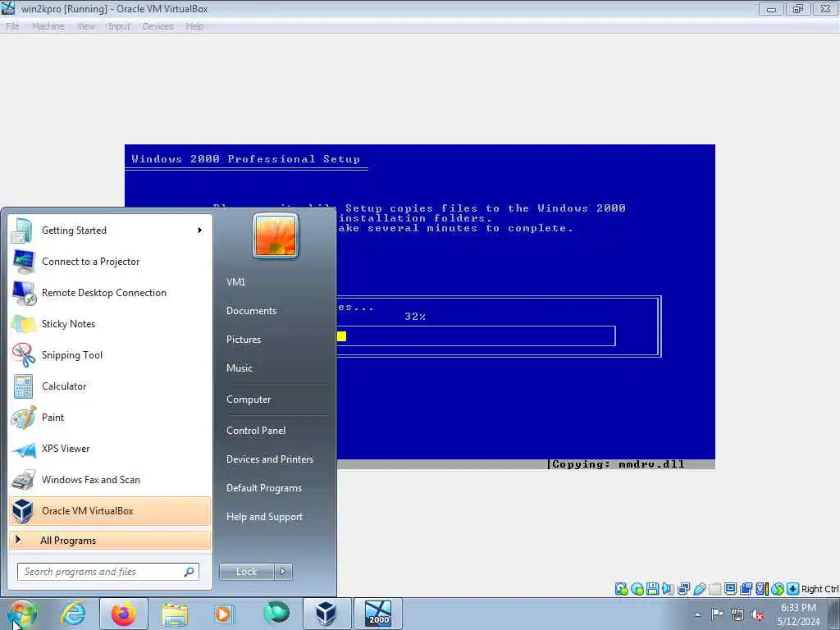Launch Remote Desktop Connection

[110, 293]
